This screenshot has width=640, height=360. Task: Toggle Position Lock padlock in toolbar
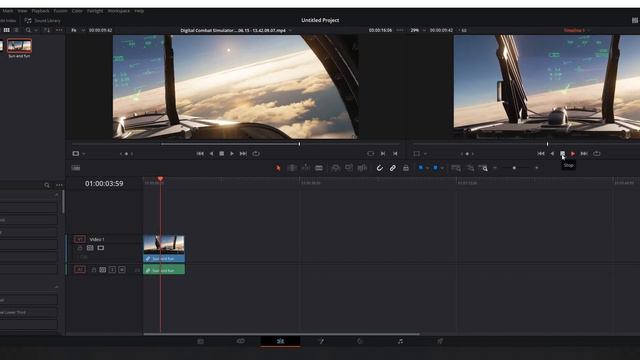(406, 168)
